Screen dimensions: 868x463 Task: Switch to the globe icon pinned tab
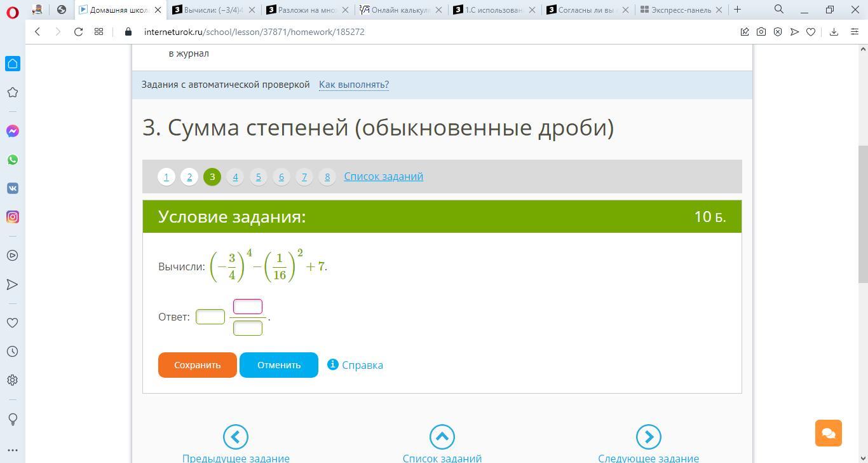[61, 10]
